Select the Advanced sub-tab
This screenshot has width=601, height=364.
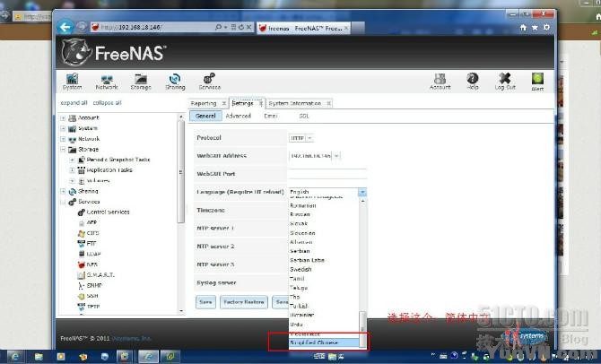pos(238,116)
